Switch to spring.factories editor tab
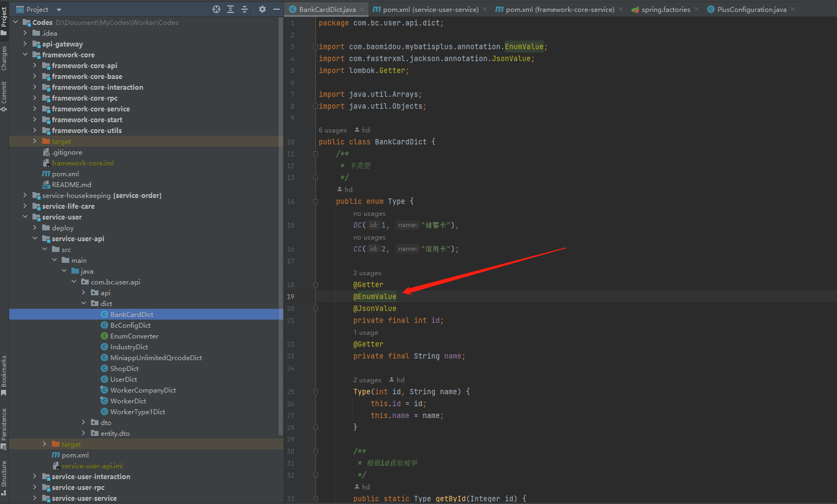The image size is (837, 504). (666, 9)
